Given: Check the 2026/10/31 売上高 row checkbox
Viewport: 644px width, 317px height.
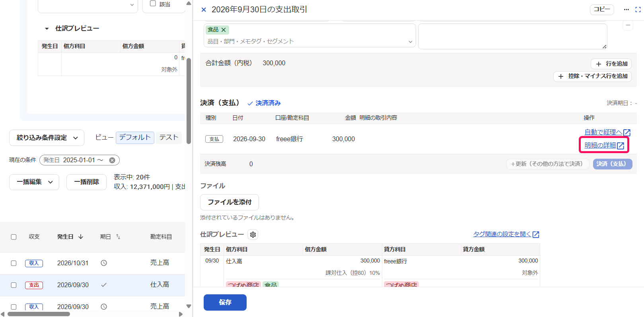Looking at the screenshot, I should click(14, 263).
